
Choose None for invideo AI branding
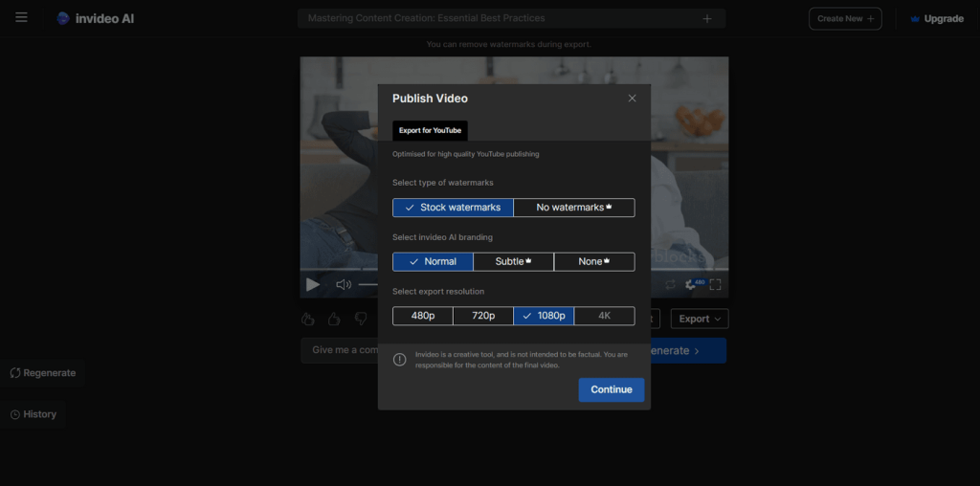pos(594,262)
